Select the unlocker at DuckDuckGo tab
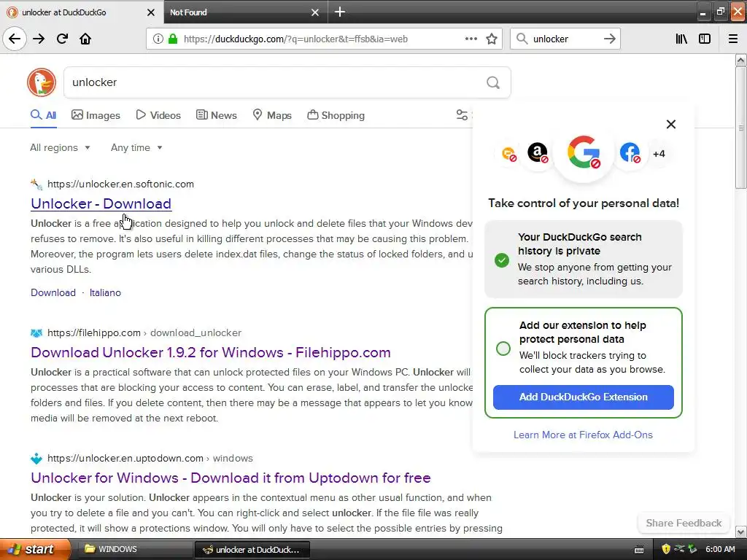This screenshot has width=747, height=560. (x=82, y=12)
